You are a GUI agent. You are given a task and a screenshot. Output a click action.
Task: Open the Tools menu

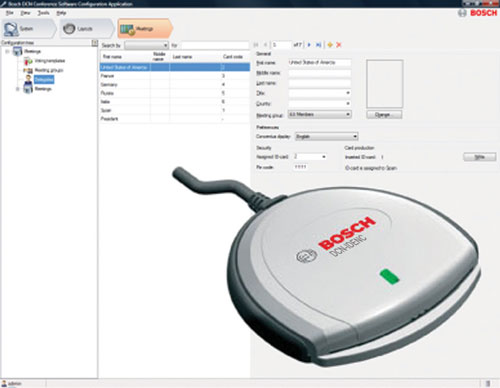[x=43, y=13]
